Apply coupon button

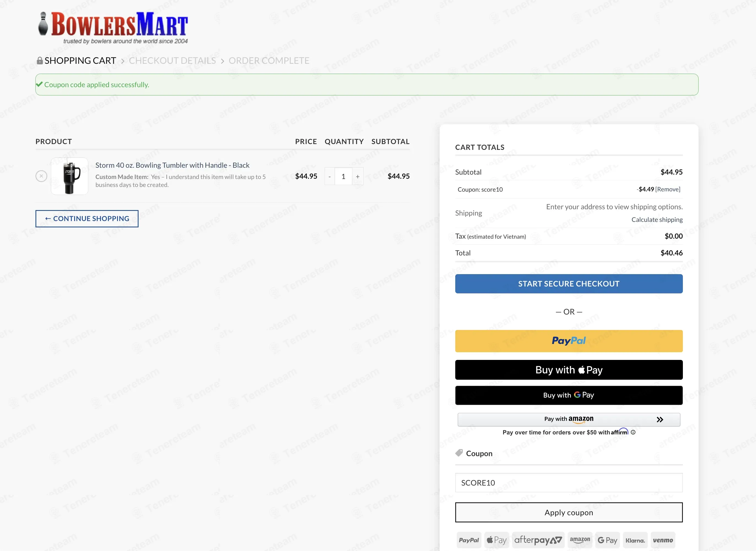point(569,512)
